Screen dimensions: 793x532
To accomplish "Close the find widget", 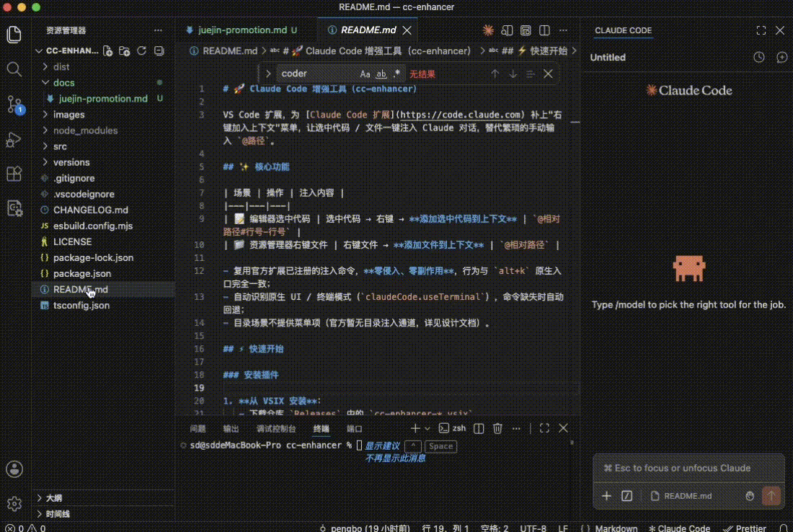I will tap(548, 74).
